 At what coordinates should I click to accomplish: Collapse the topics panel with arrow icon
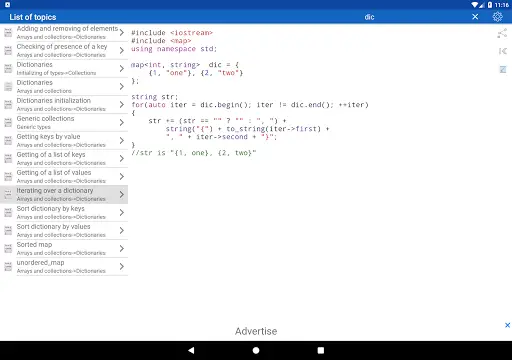coord(503,51)
